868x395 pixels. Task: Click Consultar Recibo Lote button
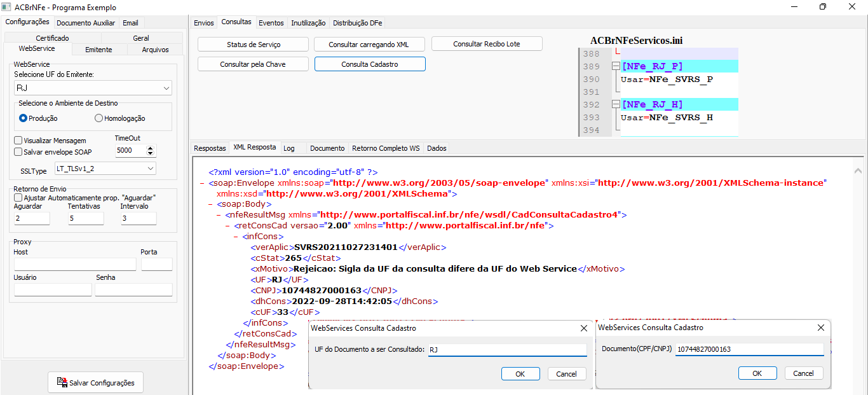487,44
